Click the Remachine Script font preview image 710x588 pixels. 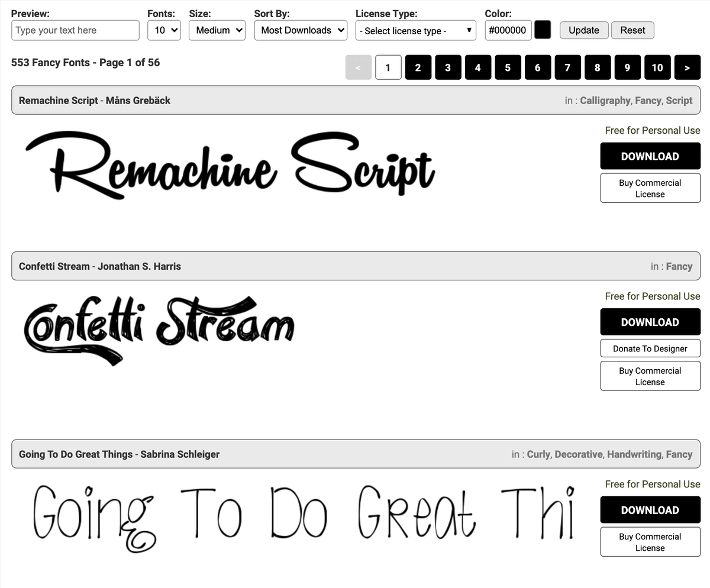[x=231, y=165]
